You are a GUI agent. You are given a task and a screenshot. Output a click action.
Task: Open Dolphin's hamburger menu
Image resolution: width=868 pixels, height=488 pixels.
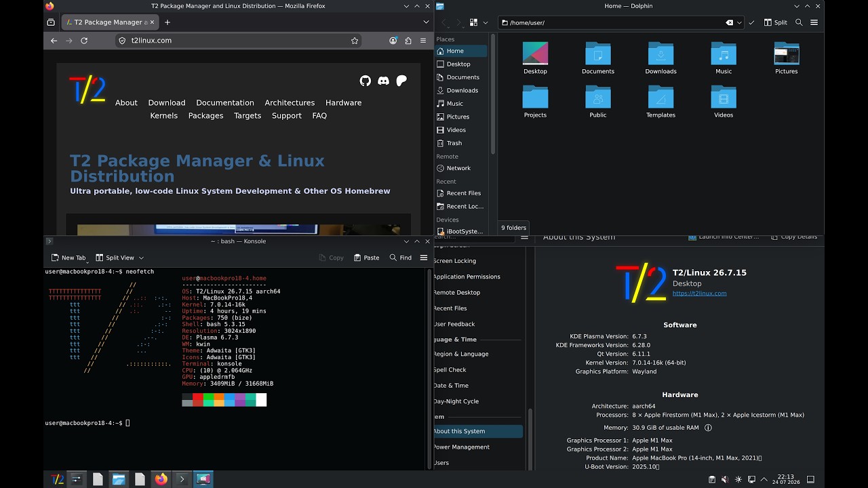tap(814, 22)
